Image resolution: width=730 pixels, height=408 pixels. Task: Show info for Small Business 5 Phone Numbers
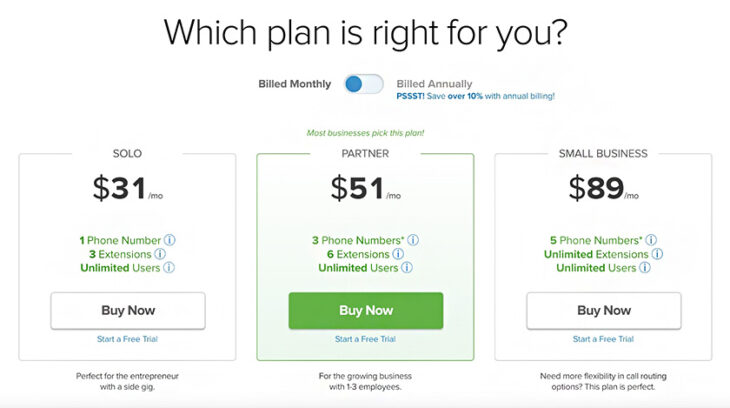coord(651,240)
